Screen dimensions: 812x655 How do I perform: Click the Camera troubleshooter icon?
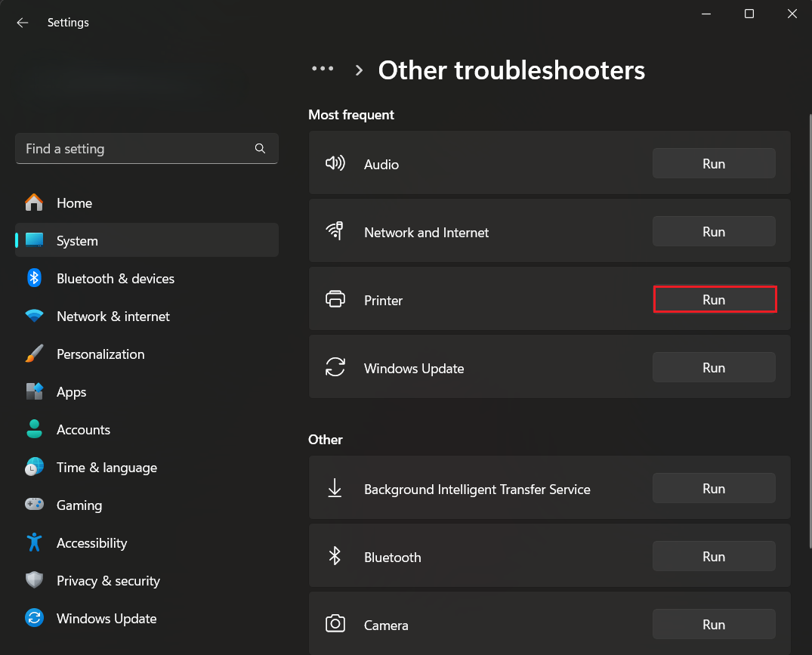pos(335,624)
